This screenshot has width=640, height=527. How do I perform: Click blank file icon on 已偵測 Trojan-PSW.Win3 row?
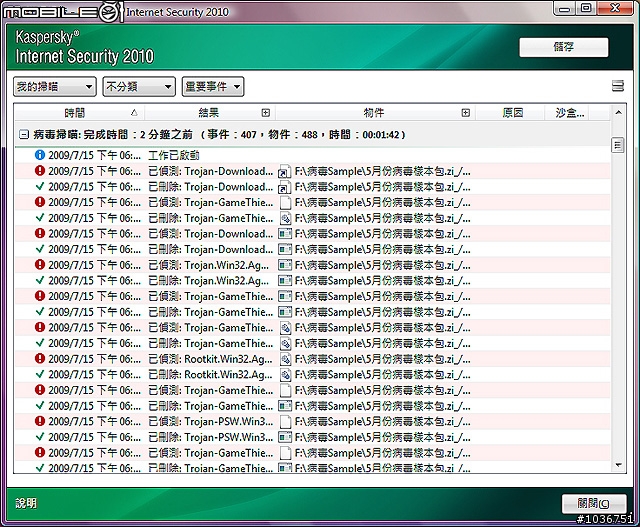click(286, 422)
